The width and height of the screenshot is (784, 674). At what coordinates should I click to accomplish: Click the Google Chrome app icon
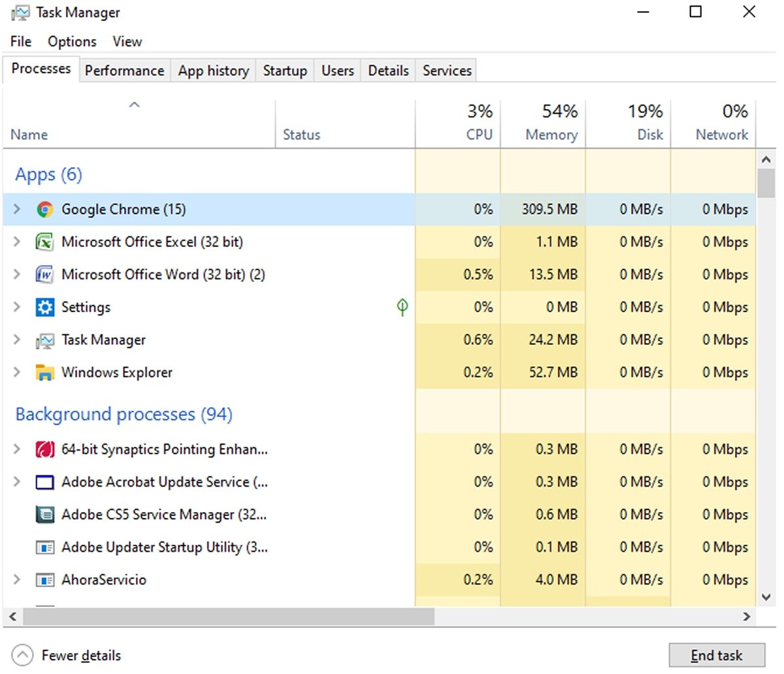coord(44,210)
